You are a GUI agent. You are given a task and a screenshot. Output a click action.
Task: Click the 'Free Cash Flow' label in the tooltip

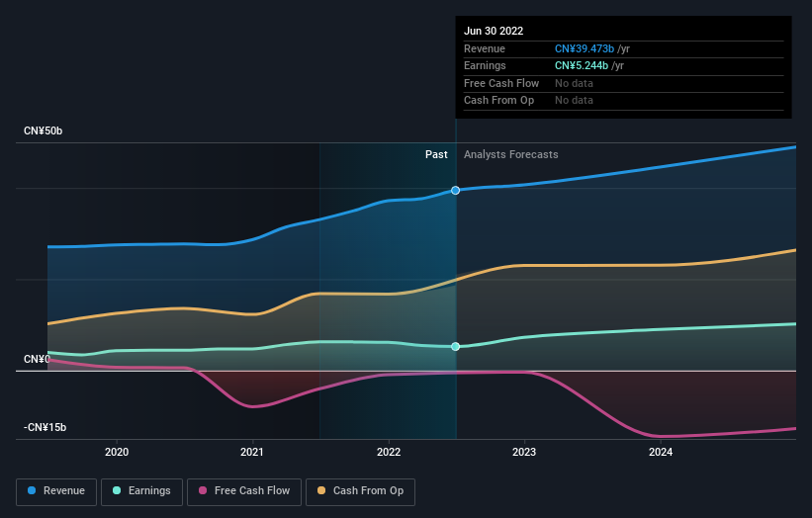tap(501, 83)
